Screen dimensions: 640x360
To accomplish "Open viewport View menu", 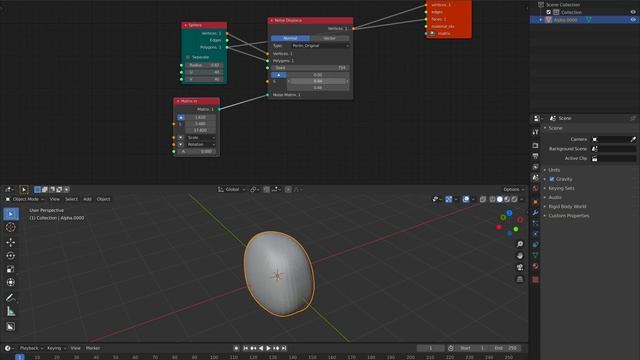I will click(x=54, y=199).
